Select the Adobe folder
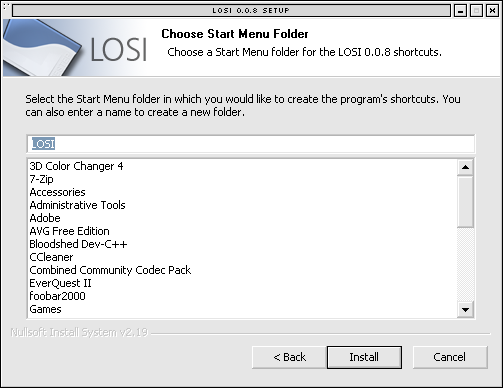503x388 pixels. click(x=45, y=218)
